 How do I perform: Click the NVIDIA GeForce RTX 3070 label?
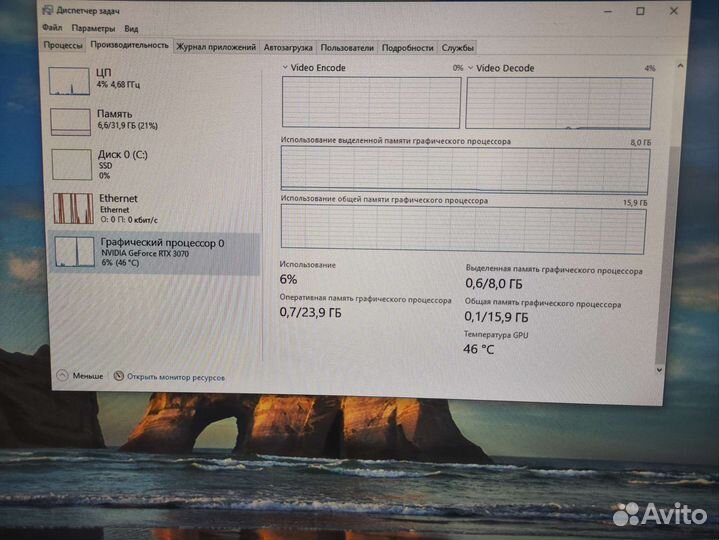click(145, 253)
